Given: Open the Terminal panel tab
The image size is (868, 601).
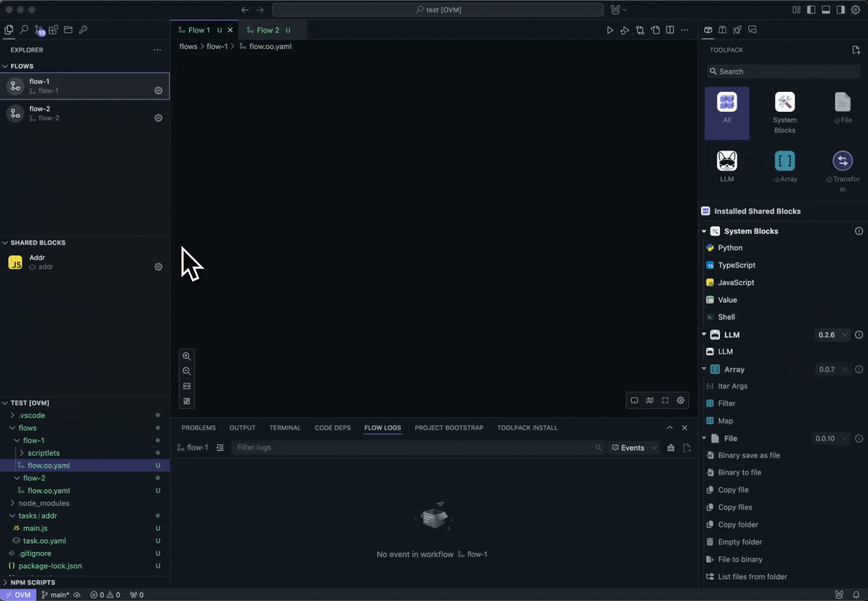Looking at the screenshot, I should (285, 427).
